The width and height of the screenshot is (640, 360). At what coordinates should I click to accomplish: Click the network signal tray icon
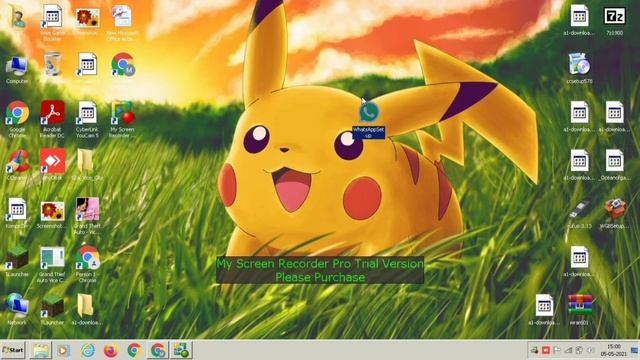(x=568, y=350)
